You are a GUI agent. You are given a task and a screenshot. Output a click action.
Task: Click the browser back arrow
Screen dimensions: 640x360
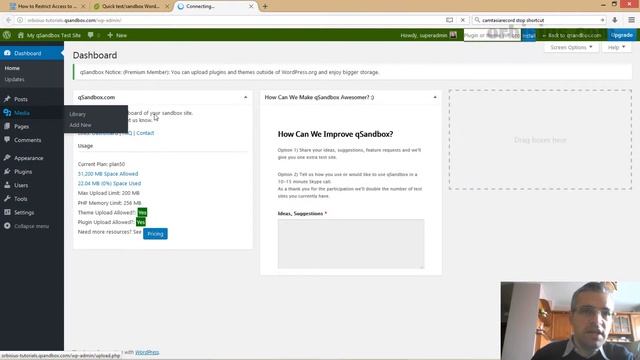[9, 20]
